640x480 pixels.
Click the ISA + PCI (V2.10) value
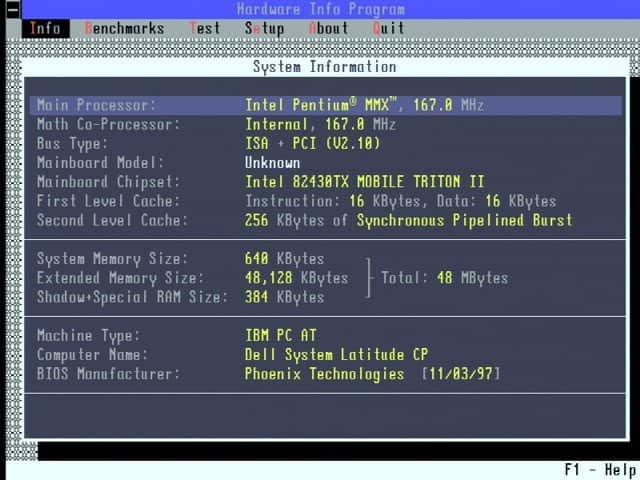click(x=313, y=144)
